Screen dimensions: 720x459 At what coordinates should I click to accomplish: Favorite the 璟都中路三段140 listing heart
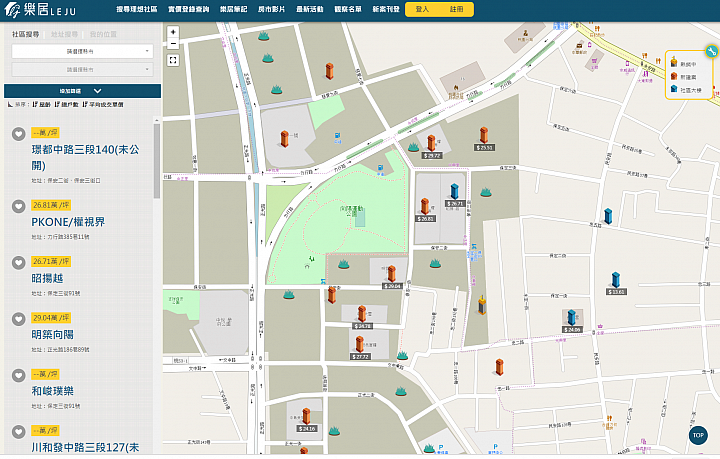[x=18, y=134]
